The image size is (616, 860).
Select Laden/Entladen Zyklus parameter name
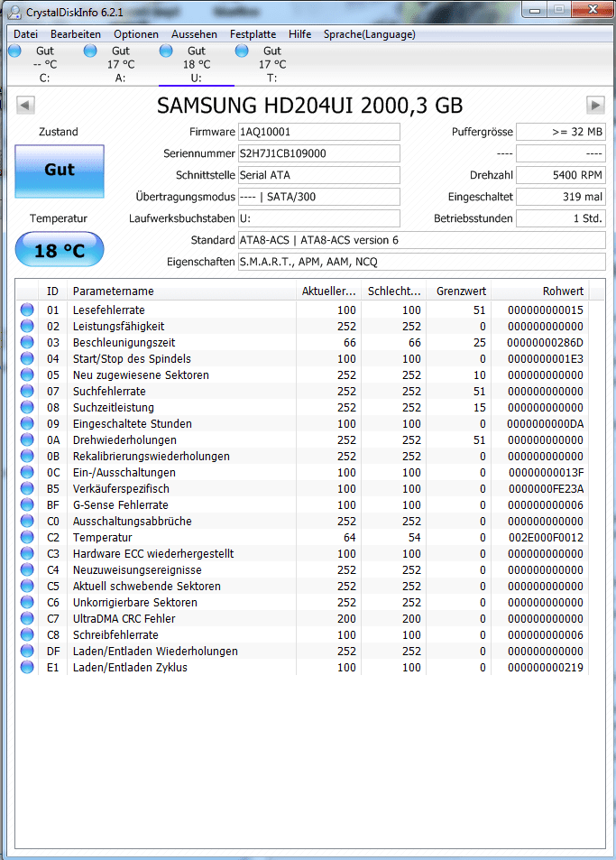click(x=130, y=668)
